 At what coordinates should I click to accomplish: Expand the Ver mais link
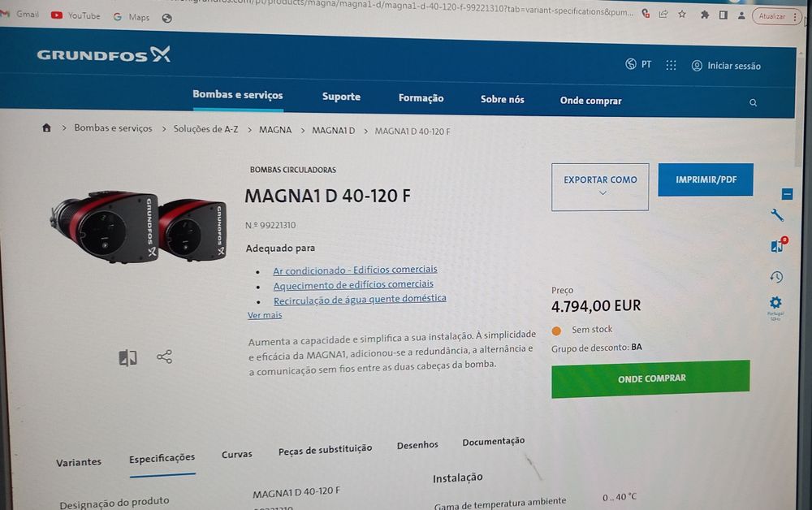(x=265, y=315)
